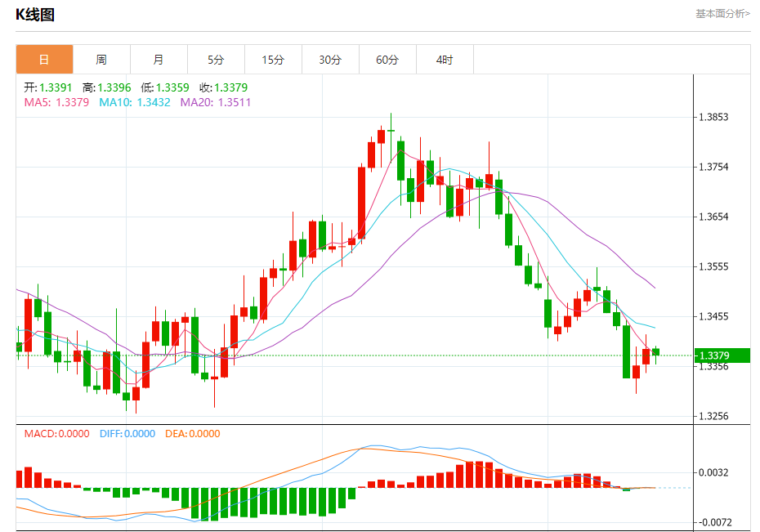The image size is (760, 532).
Task: Click the low price 低:1.3359
Action: [165, 87]
